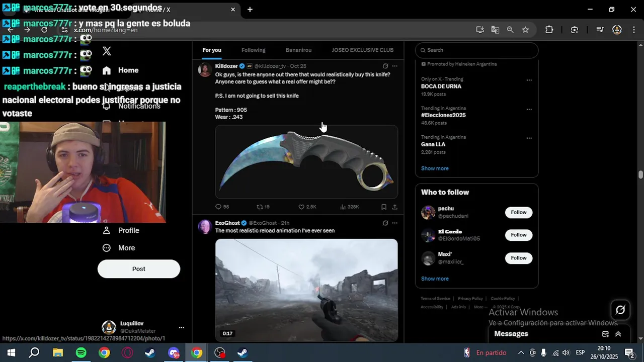Open ExoGhost's profile avatar

click(x=205, y=226)
